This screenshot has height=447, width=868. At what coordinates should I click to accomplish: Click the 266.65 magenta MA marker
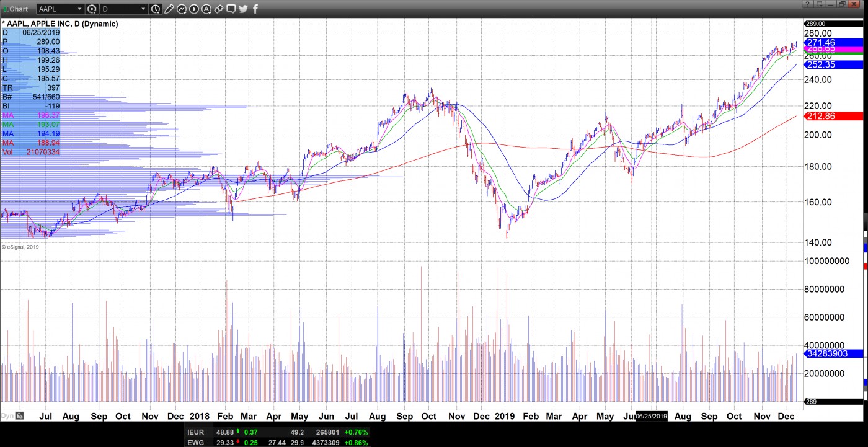coord(833,49)
